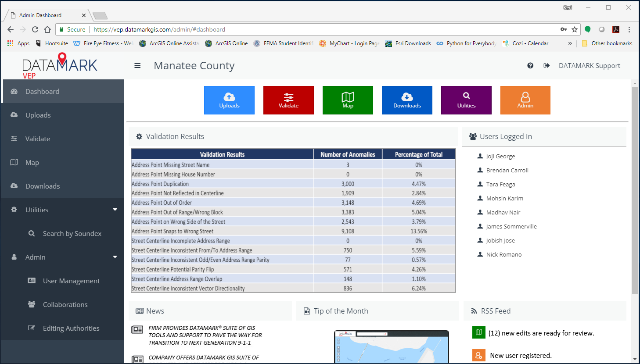Screen dimensions: 640x364
Task: Collapse the Utilities section chevron
Action: [115, 210]
